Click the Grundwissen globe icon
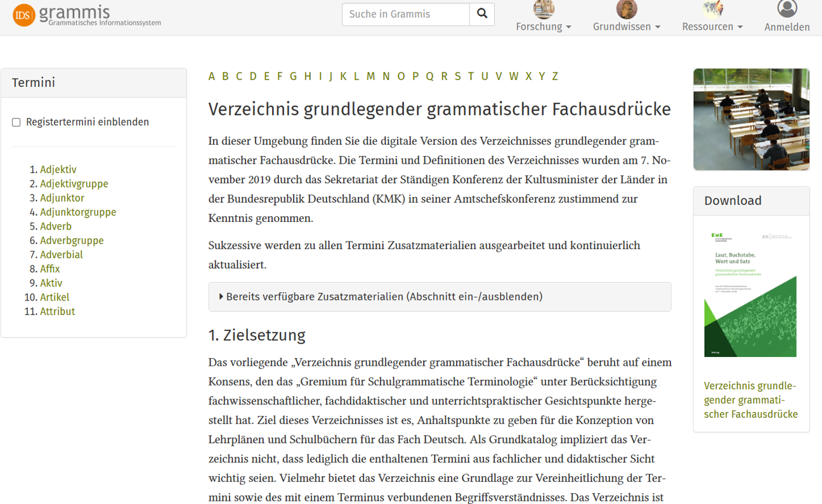The image size is (822, 504). point(627,9)
